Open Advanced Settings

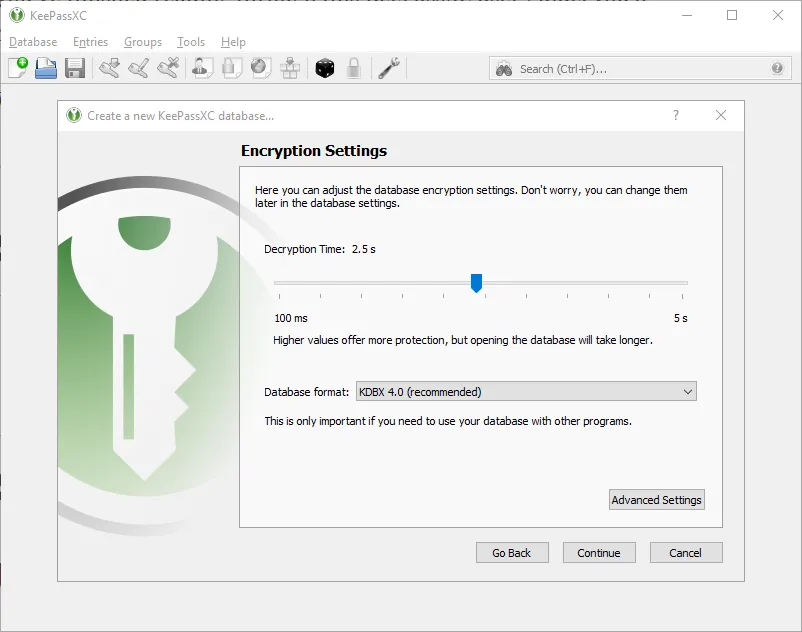(657, 500)
